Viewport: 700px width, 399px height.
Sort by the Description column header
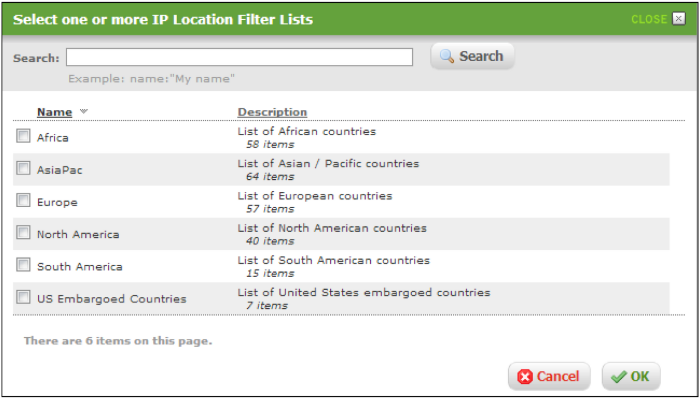click(272, 112)
